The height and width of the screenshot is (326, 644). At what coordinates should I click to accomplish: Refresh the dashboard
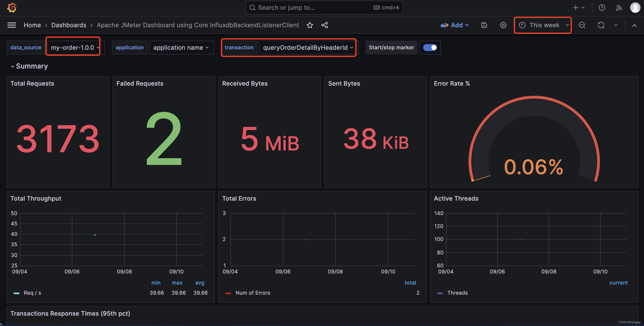coord(601,25)
